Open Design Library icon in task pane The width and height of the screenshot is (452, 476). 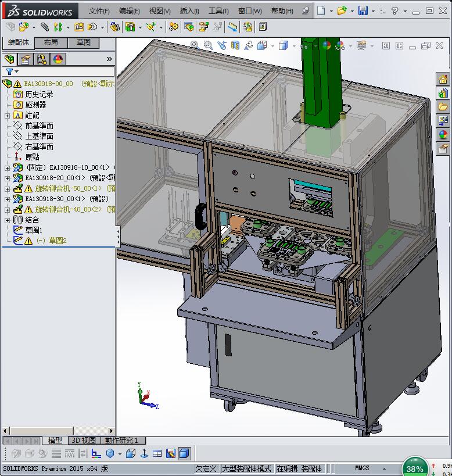click(x=443, y=93)
